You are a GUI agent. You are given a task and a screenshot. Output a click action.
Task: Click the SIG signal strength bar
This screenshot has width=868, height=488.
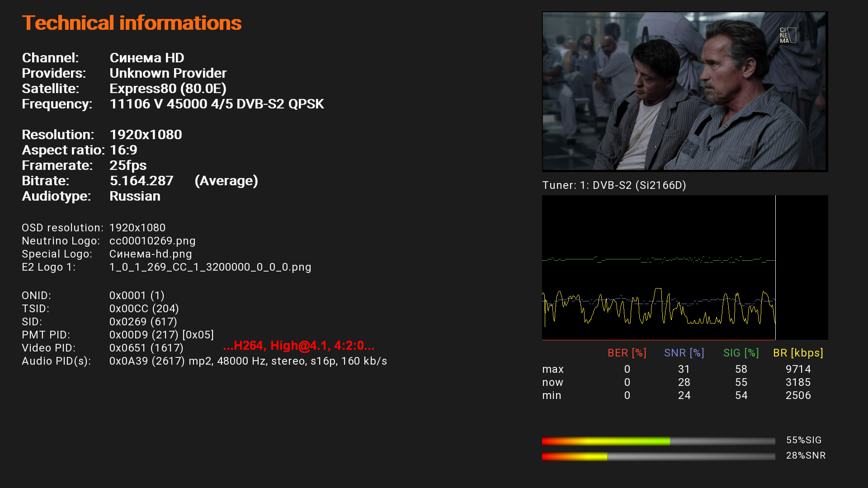tap(658, 441)
